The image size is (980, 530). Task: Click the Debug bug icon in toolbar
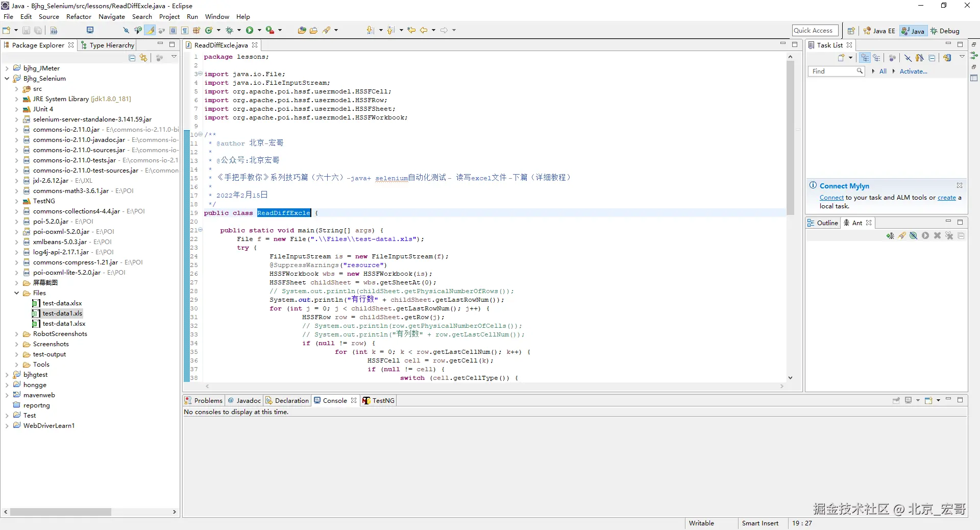coord(229,31)
